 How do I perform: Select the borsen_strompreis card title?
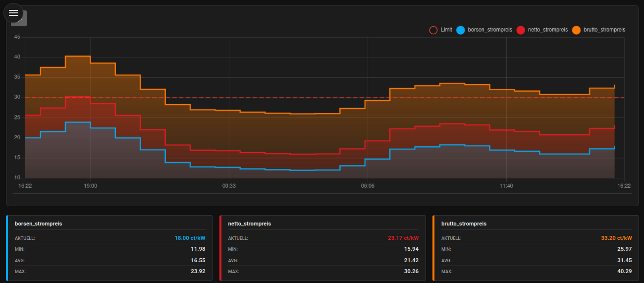pyautogui.click(x=38, y=224)
